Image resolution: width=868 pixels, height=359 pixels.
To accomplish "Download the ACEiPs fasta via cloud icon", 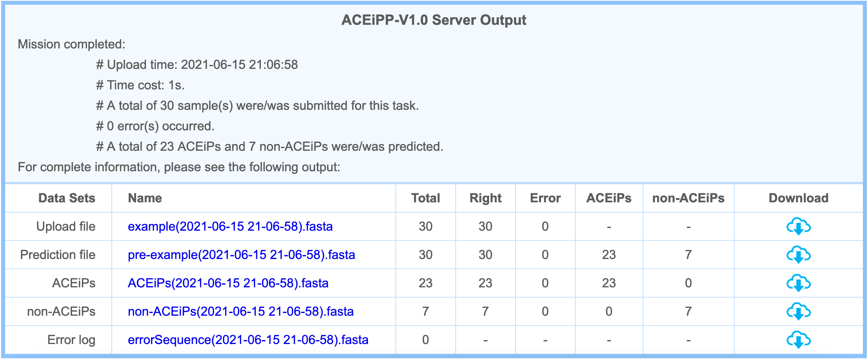I will (x=798, y=283).
